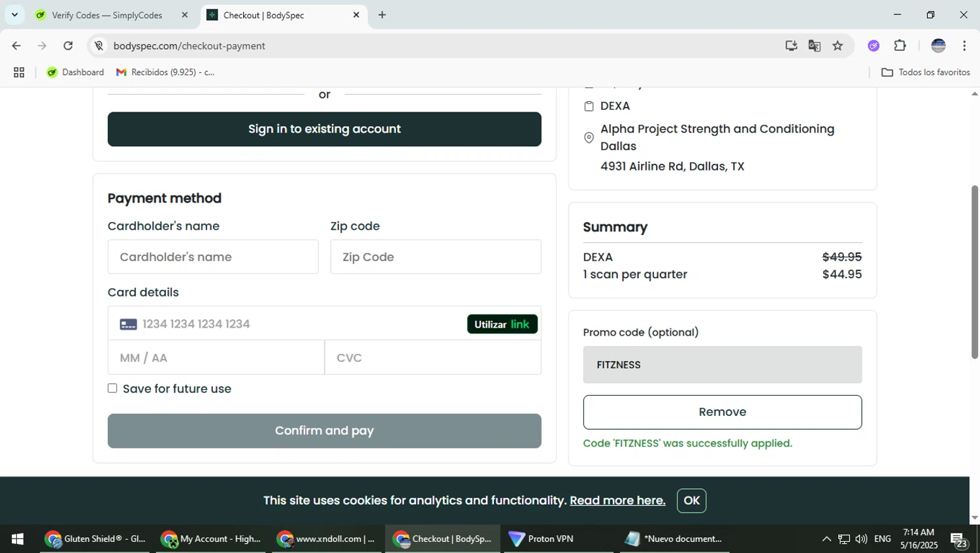
Task: Expand the tab search dropdown arrow
Action: click(x=14, y=14)
